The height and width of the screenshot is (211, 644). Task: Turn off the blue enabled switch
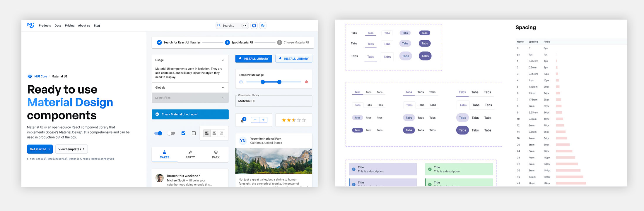(x=158, y=133)
